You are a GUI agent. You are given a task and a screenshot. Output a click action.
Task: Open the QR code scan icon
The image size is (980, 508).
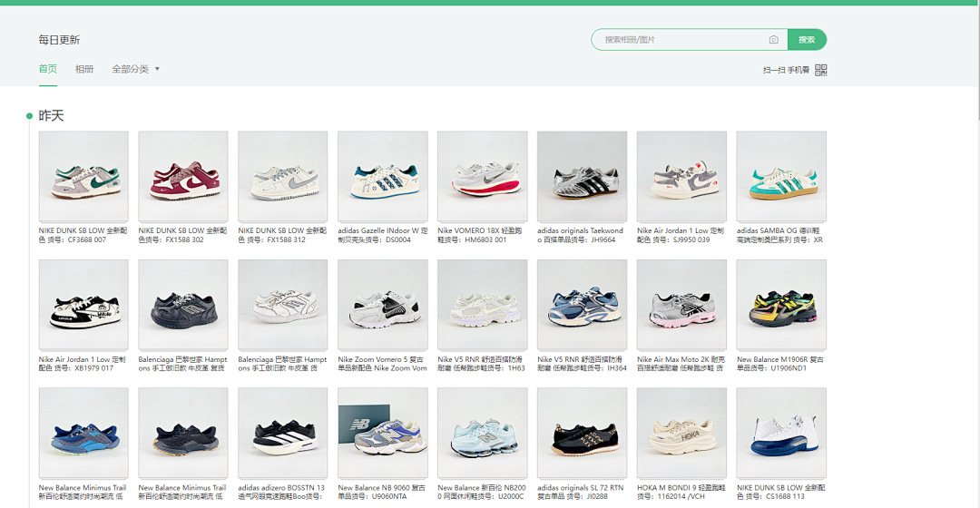[x=821, y=70]
